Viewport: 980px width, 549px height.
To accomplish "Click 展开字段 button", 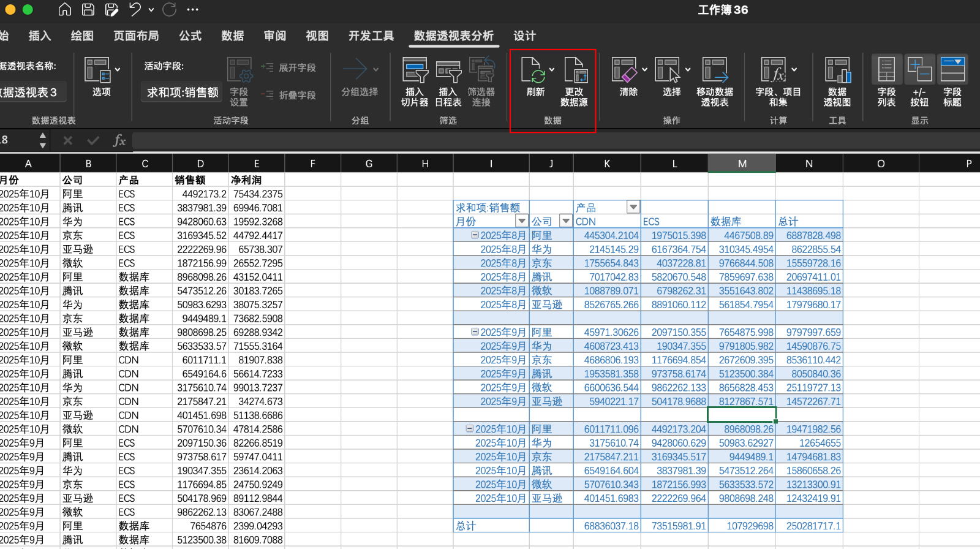I will coord(288,67).
